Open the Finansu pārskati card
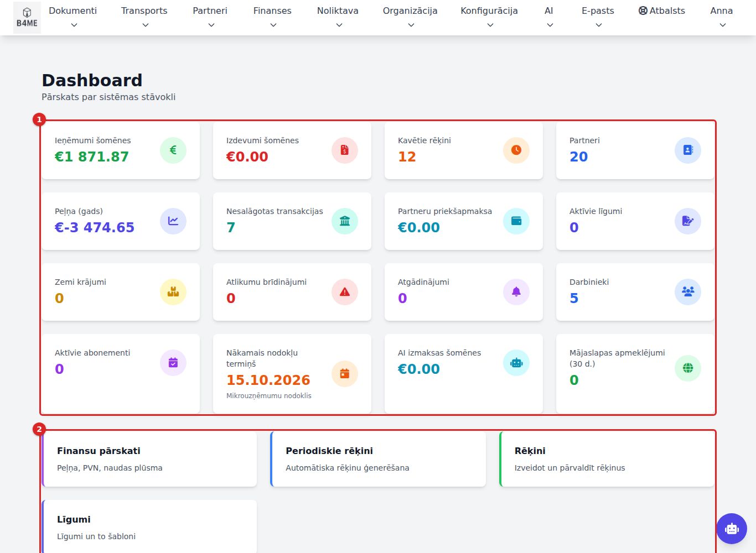The image size is (756, 553). tap(149, 459)
